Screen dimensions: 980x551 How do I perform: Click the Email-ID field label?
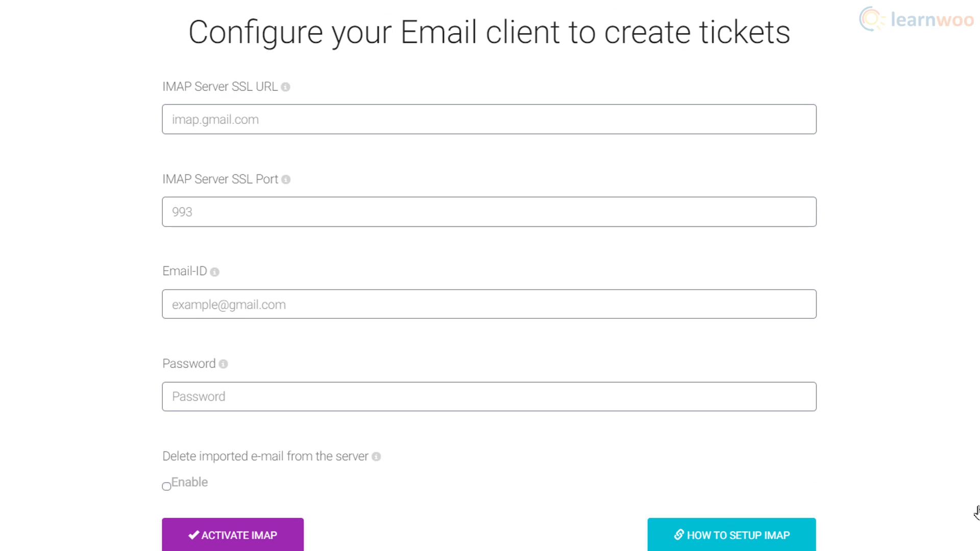(185, 271)
